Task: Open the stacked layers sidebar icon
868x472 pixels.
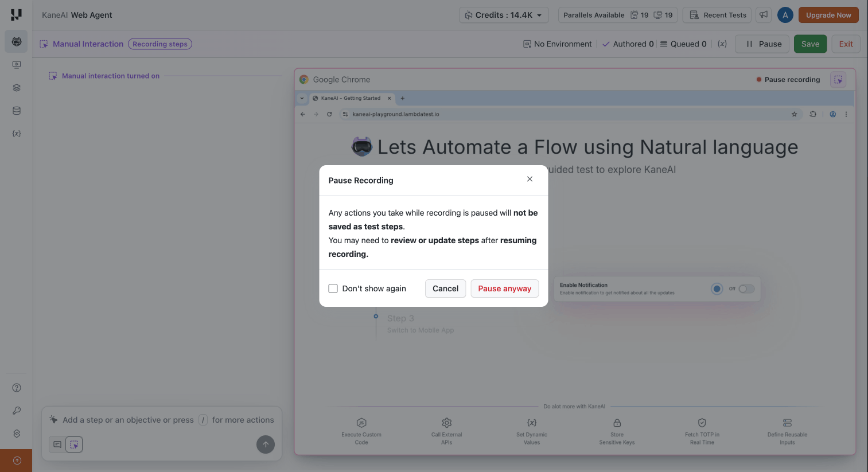Action: 16,88
